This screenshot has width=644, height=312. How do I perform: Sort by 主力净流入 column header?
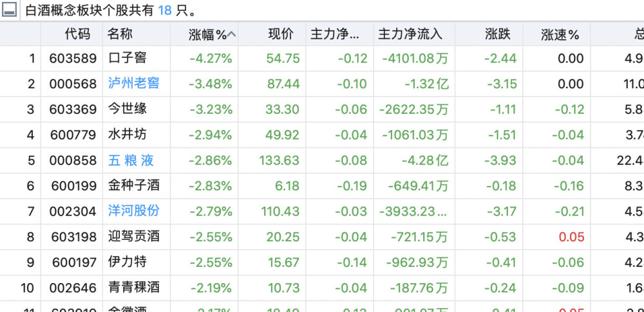[410, 34]
